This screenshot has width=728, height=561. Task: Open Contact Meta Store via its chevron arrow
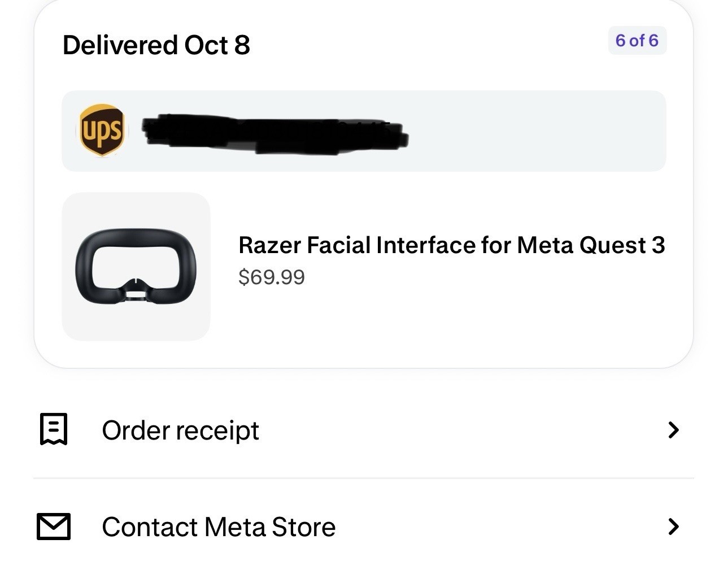[x=673, y=527]
